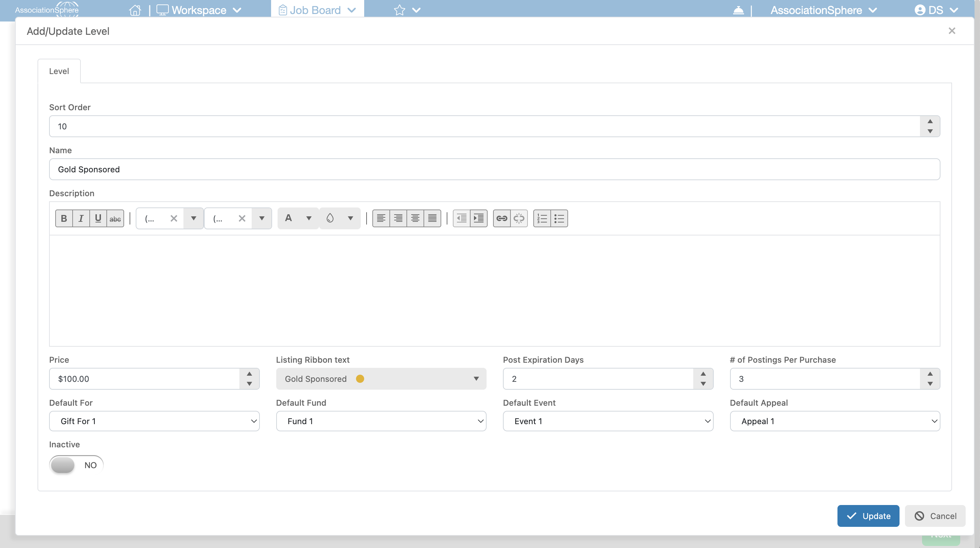980x548 pixels.
Task: Click the Name input field
Action: pyautogui.click(x=494, y=169)
